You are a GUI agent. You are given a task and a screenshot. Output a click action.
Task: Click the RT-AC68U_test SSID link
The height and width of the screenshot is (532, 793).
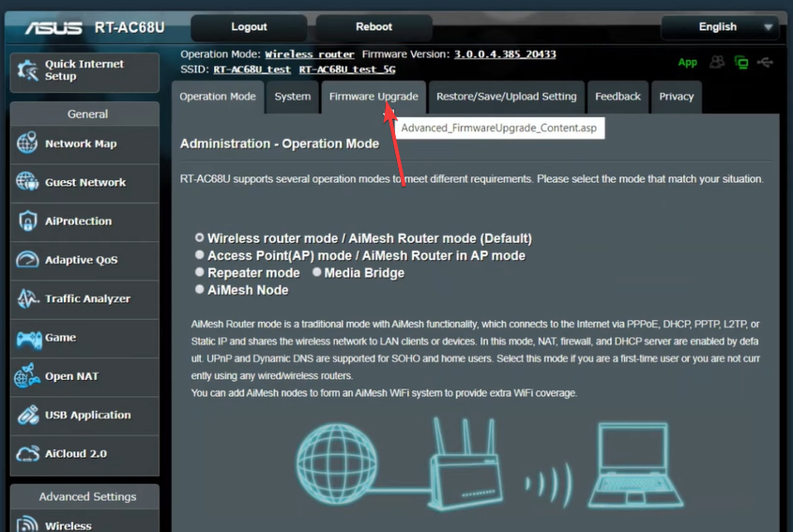(252, 69)
